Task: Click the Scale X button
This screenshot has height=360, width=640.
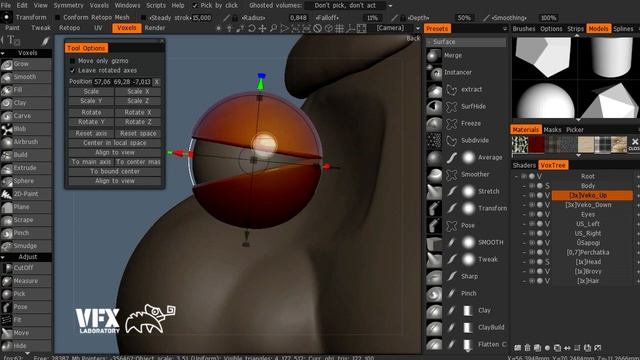Action: pos(138,92)
